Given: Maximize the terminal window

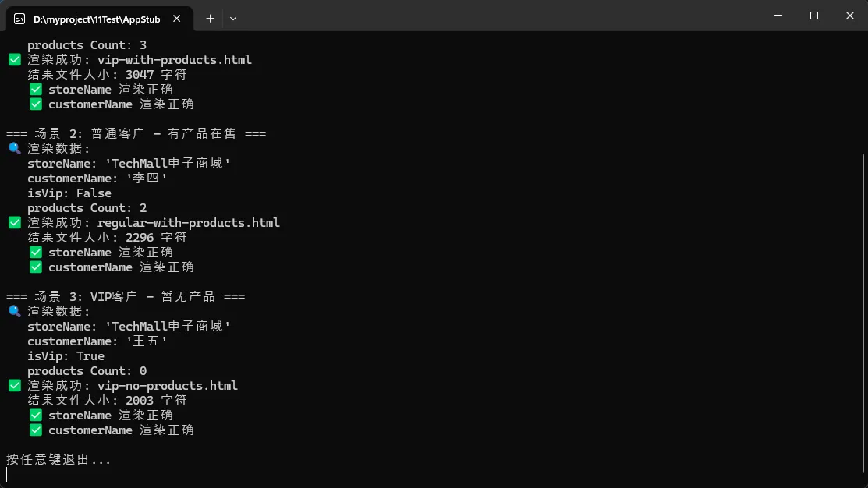Looking at the screenshot, I should pos(814,16).
